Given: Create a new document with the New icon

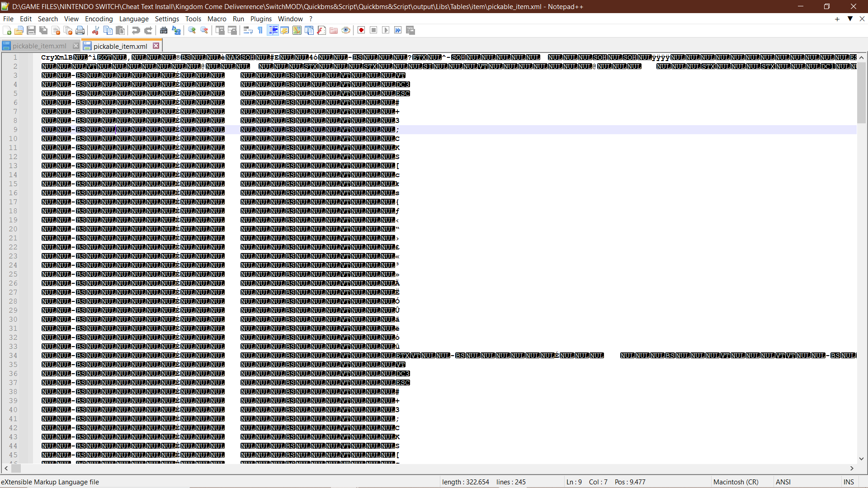Looking at the screenshot, I should point(7,30).
